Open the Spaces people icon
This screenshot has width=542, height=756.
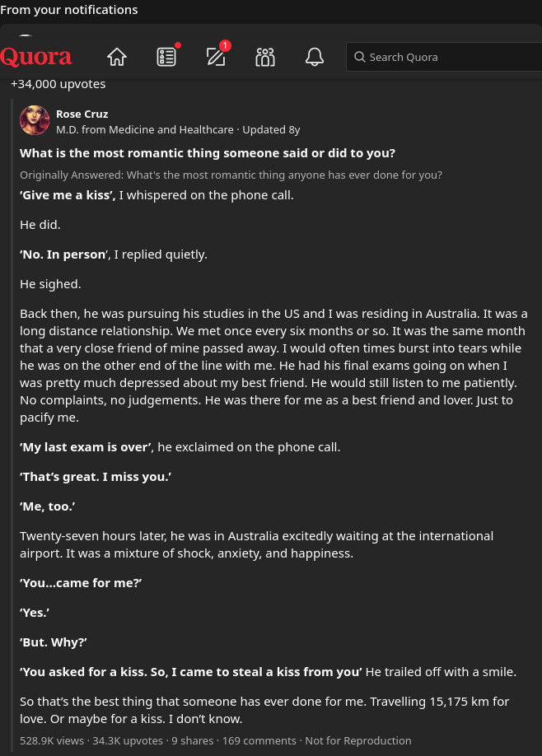tap(265, 57)
